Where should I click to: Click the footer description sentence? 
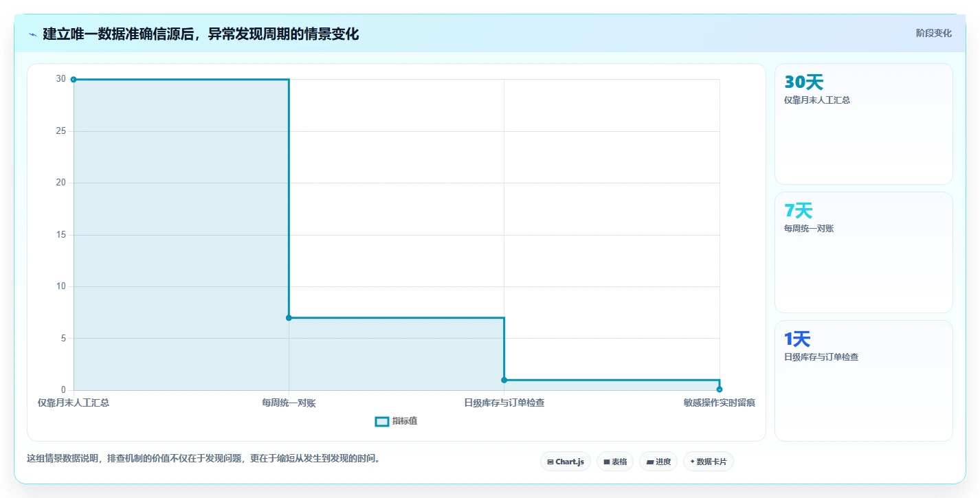203,458
